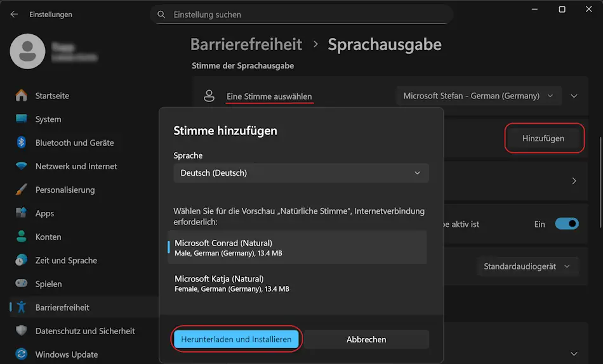Viewport: 603px width, 364px height.
Task: Toggle the Ein switch off
Action: 566,224
